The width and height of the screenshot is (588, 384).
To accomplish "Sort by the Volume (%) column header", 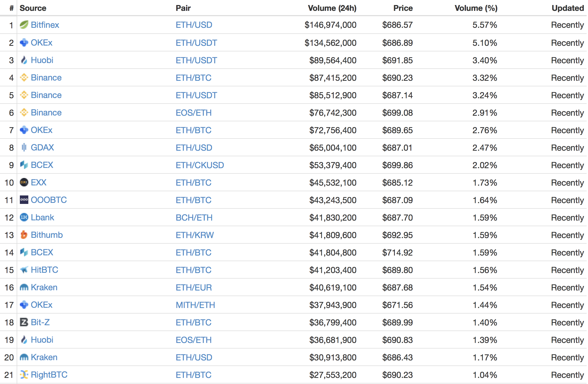I will (x=476, y=8).
